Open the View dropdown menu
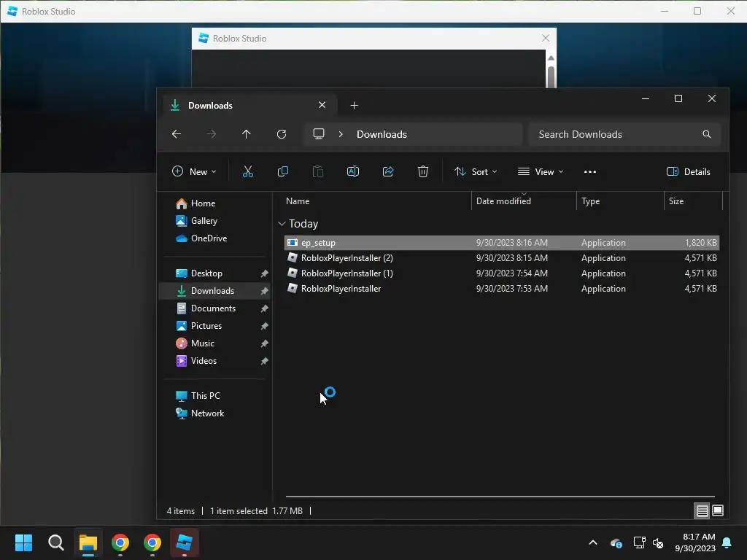Screen dimensions: 747x560 click(x=541, y=172)
